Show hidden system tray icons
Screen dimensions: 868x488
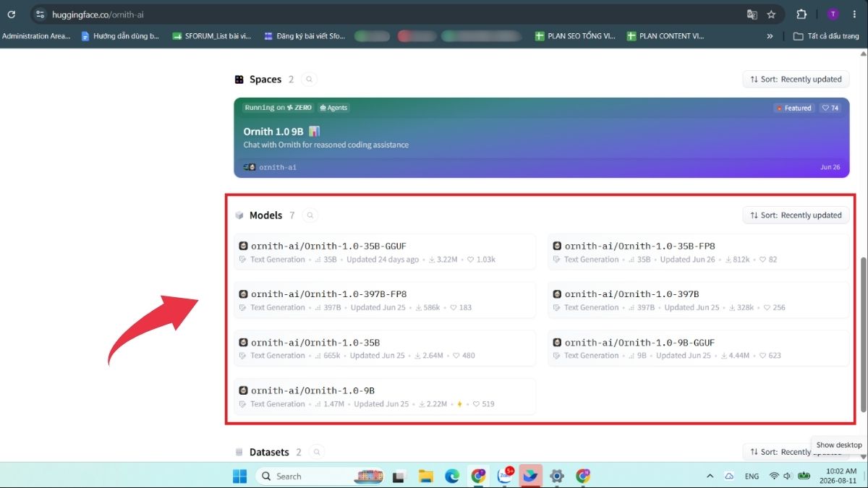pos(710,476)
